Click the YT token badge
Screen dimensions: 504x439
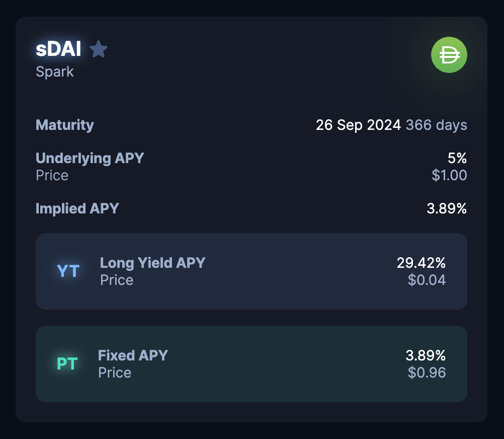click(x=68, y=271)
